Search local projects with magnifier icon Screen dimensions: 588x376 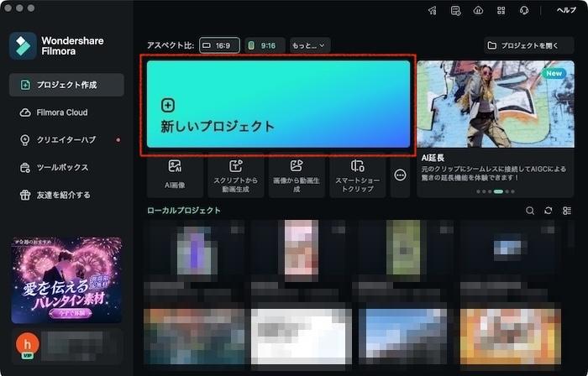pos(530,211)
